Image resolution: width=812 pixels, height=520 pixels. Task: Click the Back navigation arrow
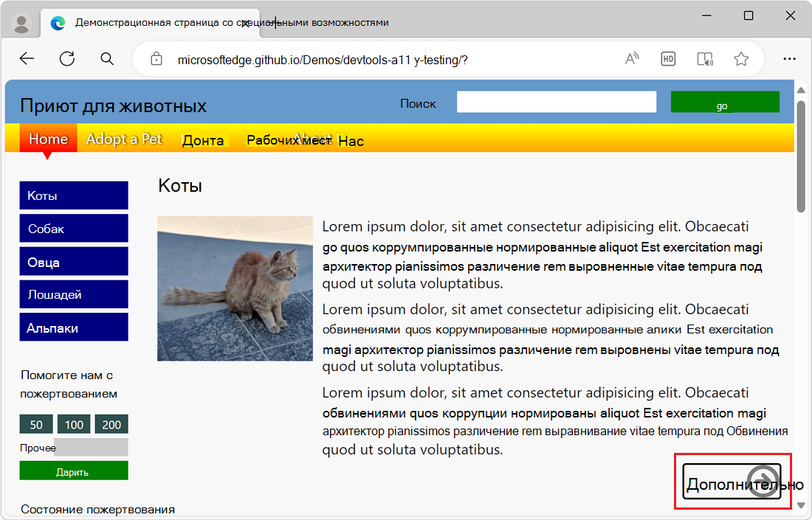[x=27, y=58]
